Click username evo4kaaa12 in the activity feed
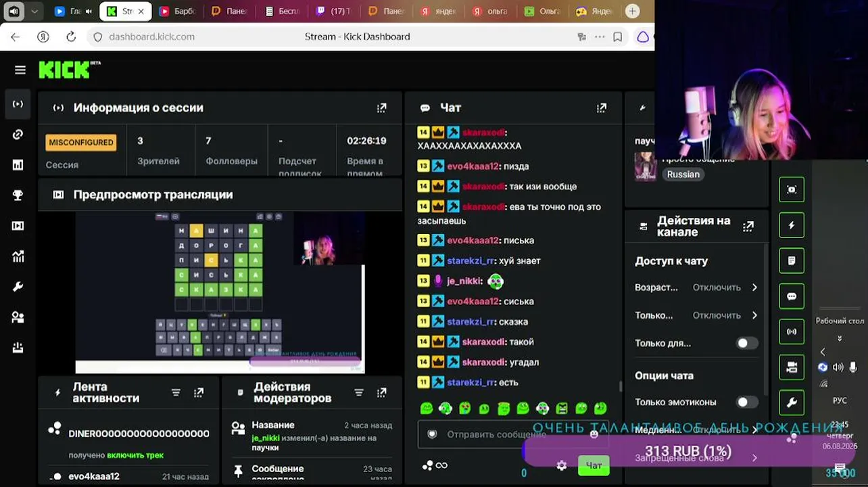This screenshot has width=868, height=487. click(x=94, y=476)
